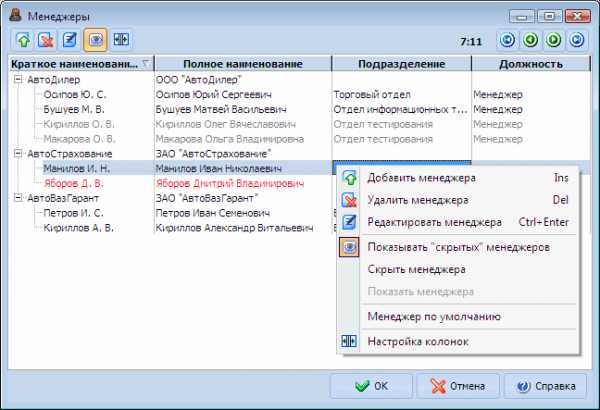Click the delete manager toolbar icon
Image resolution: width=600 pixels, height=410 pixels.
click(47, 40)
